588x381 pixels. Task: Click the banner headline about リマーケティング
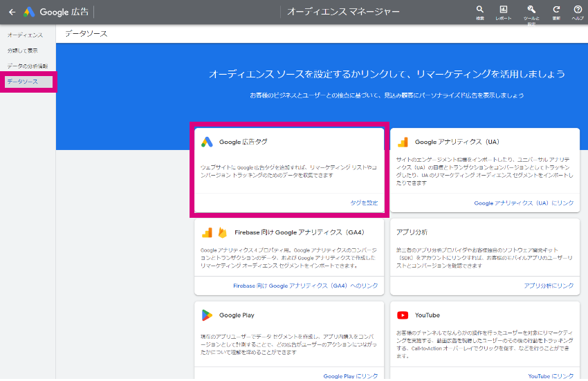pos(387,74)
